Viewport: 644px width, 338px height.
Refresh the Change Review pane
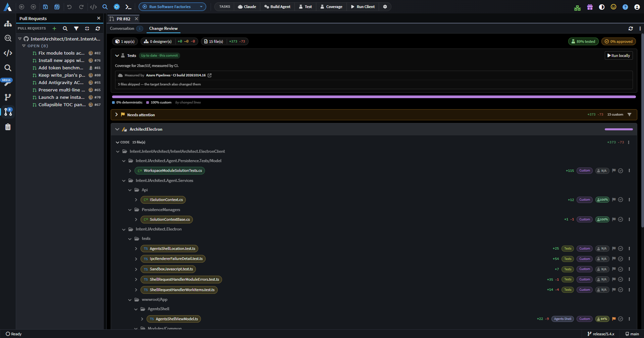[x=631, y=28]
